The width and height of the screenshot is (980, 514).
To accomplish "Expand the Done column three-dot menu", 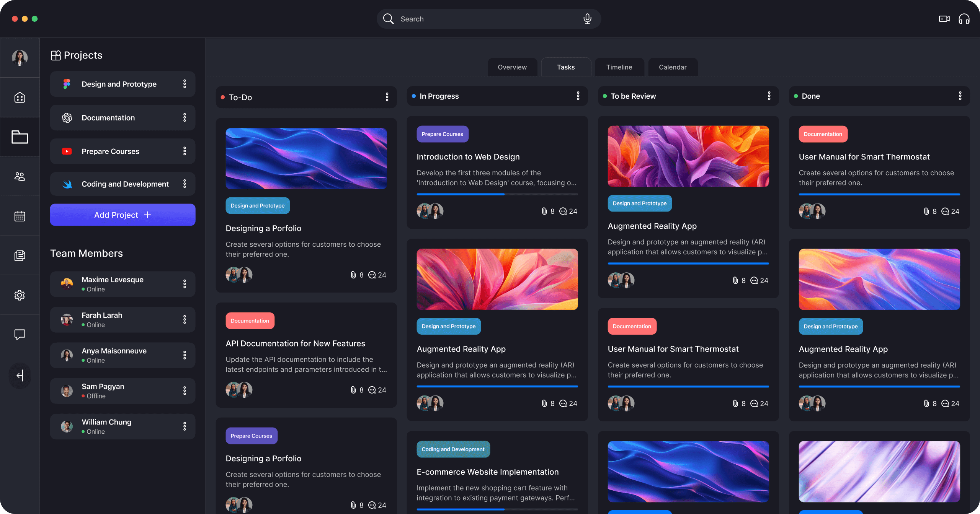I will pyautogui.click(x=960, y=96).
